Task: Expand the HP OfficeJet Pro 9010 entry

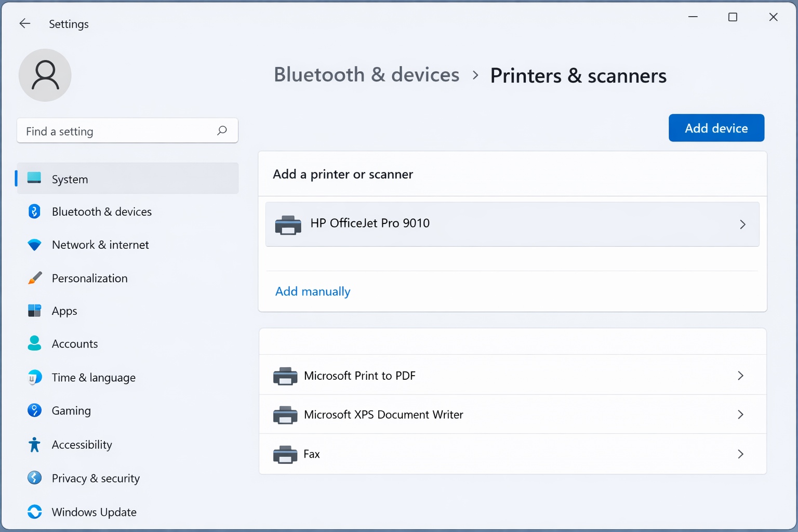Action: pyautogui.click(x=743, y=224)
